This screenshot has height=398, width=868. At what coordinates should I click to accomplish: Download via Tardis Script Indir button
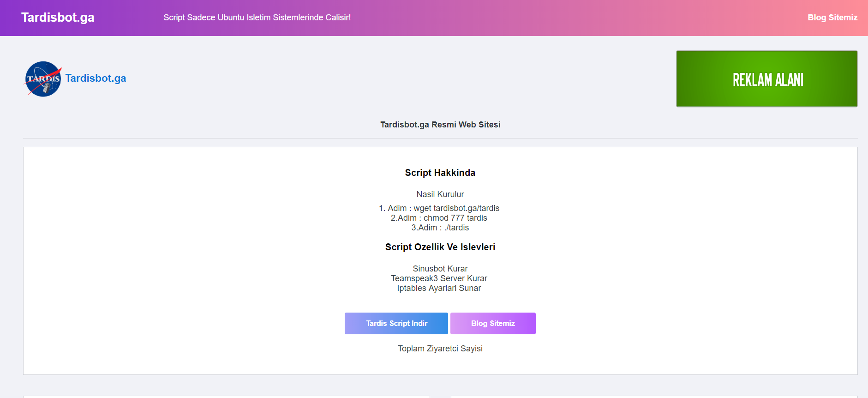(x=396, y=323)
